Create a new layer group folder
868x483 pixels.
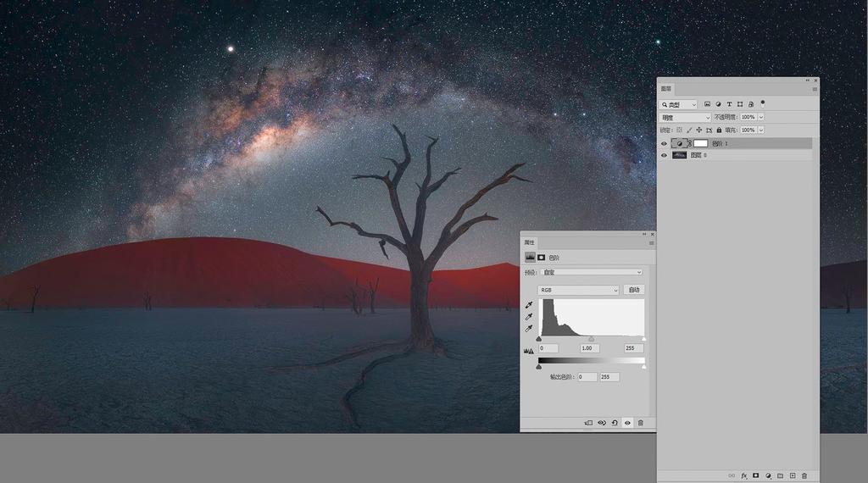[x=780, y=475]
